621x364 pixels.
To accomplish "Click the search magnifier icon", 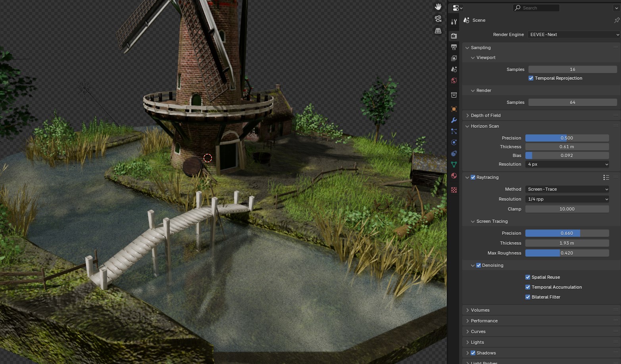I will coord(517,8).
